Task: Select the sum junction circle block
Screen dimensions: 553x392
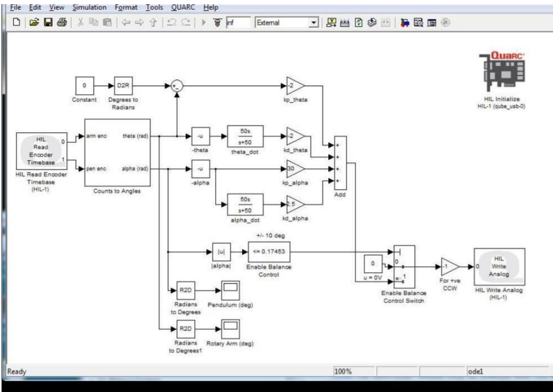Action: [x=177, y=86]
